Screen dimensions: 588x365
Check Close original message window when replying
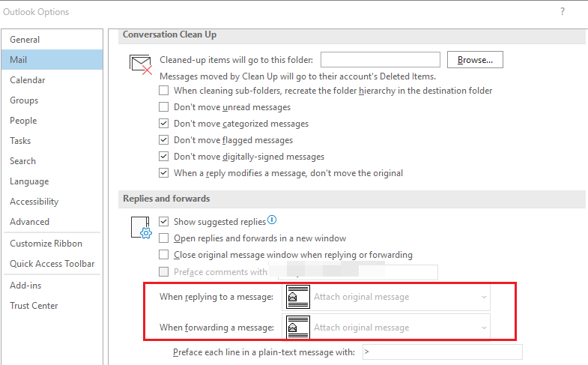163,255
